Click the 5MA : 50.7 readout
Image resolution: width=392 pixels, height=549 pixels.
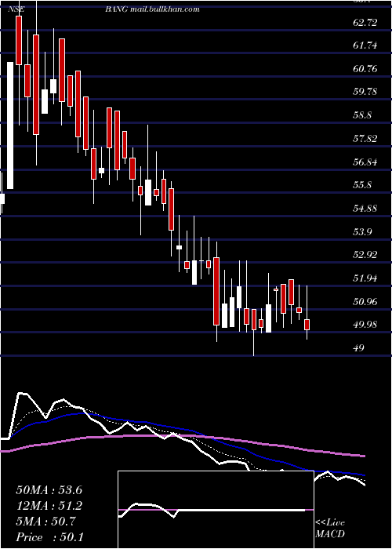(46, 522)
